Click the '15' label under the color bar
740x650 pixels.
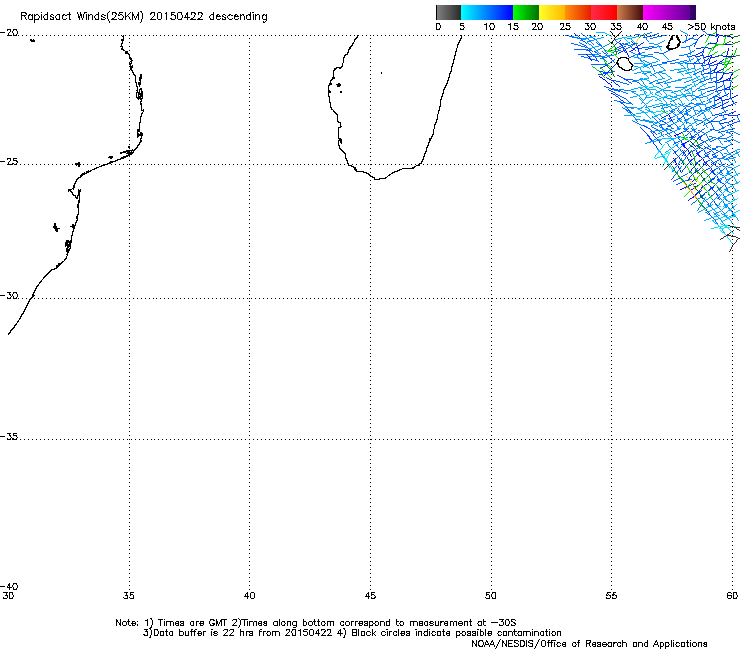(513, 27)
